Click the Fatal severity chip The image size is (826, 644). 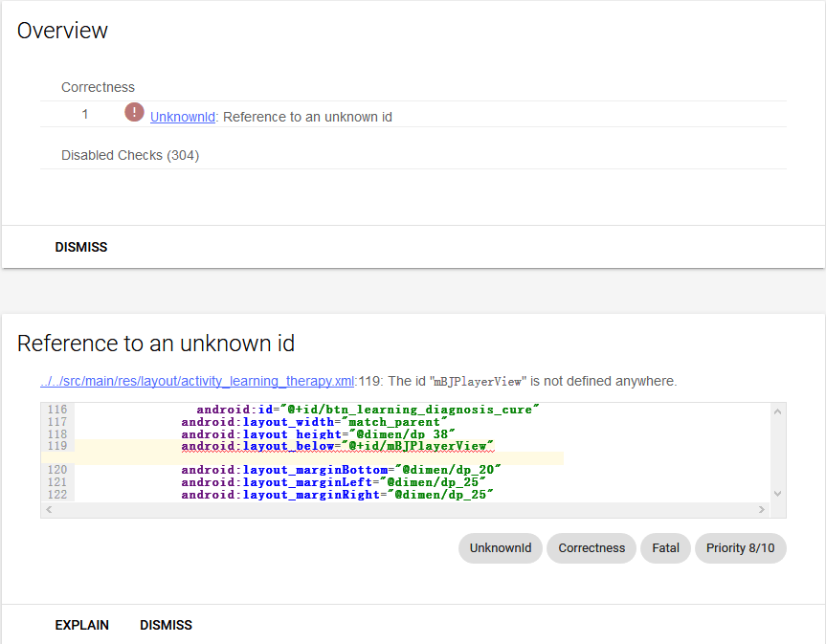click(x=665, y=547)
